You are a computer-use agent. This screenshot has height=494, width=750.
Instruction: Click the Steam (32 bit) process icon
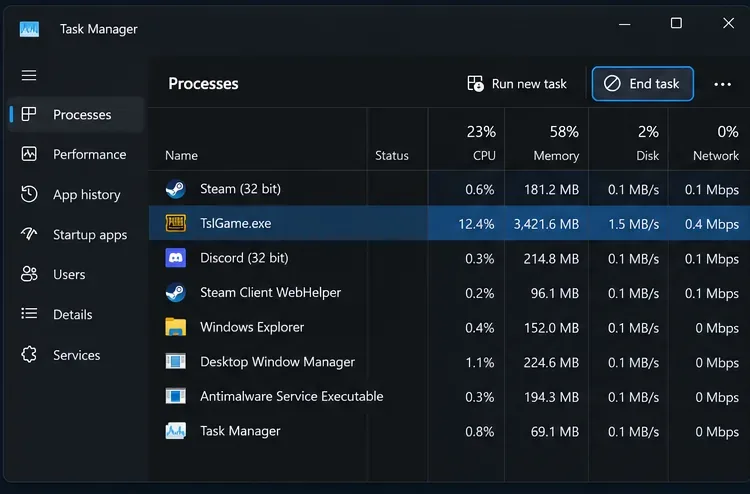pyautogui.click(x=176, y=189)
